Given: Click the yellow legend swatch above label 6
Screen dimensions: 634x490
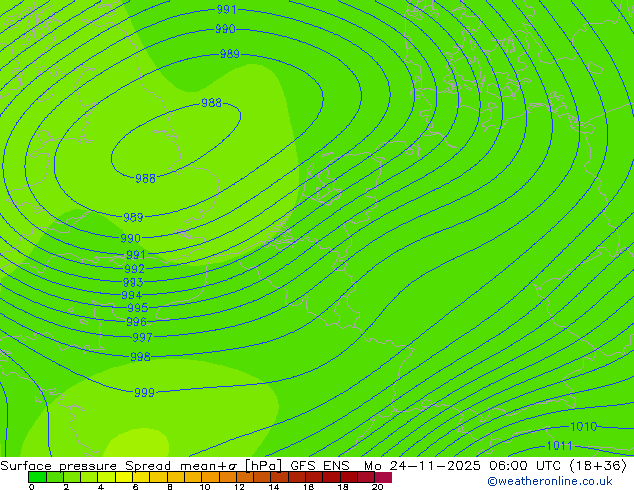Looking at the screenshot, I should (141, 477).
